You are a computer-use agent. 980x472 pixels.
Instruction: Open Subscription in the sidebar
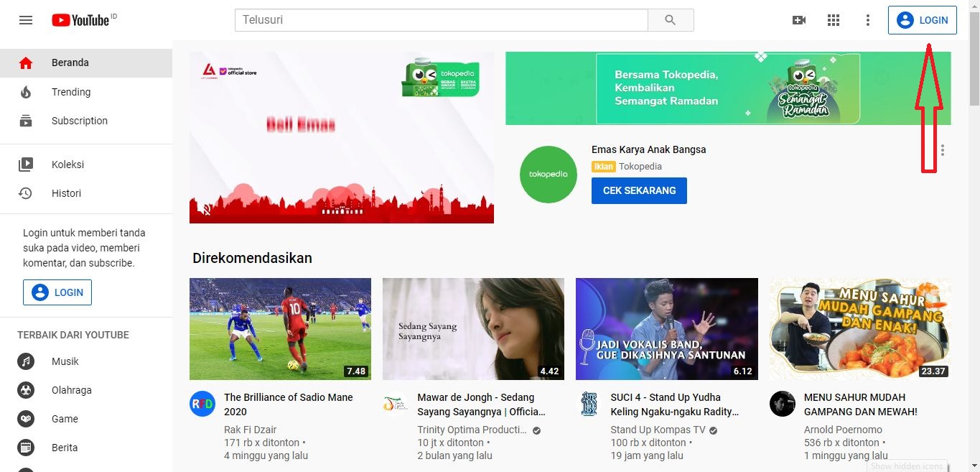coord(86,121)
